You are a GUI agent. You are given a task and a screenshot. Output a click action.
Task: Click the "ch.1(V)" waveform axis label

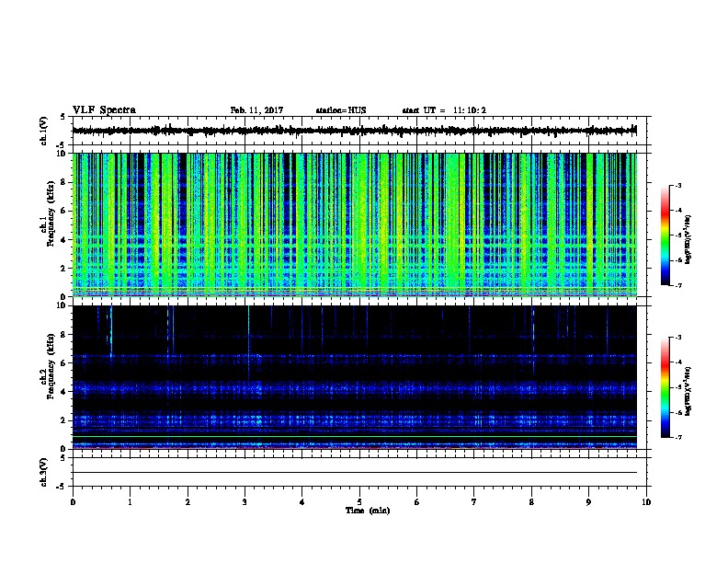(x=44, y=131)
